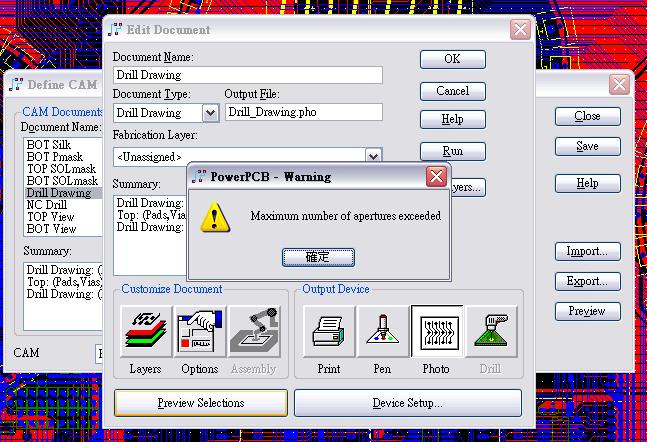Click the PowerPCB Warning title bar icon
The height and width of the screenshot is (442, 647).
tap(198, 177)
